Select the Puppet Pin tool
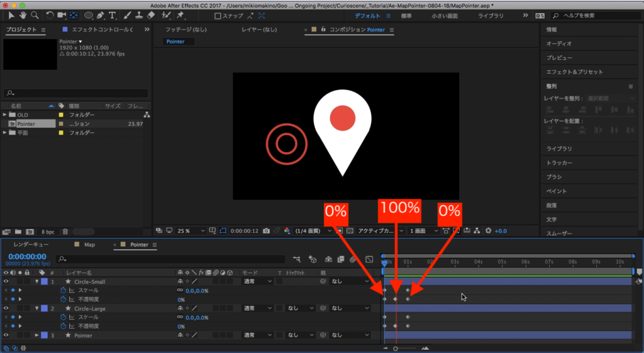The image size is (644, 353). tap(180, 15)
